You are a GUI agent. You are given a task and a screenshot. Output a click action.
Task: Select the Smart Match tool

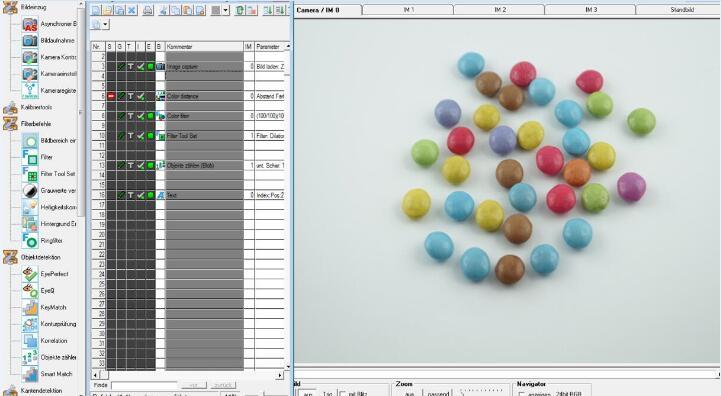coord(30,374)
